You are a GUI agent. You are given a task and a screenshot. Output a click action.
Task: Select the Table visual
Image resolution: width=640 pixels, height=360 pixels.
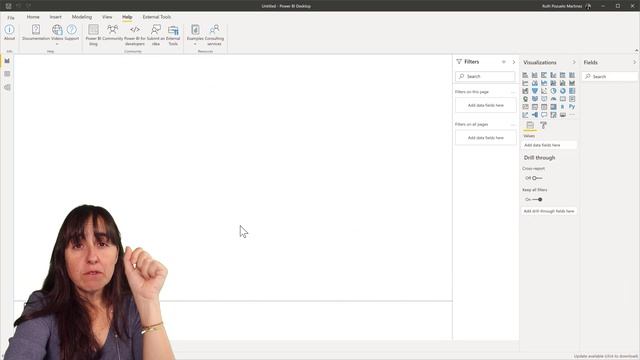pos(544,107)
